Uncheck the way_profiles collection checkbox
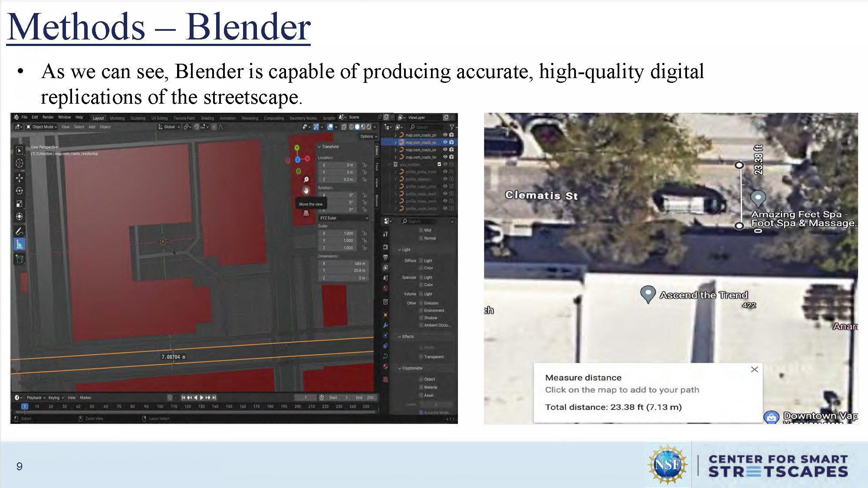This screenshot has width=868, height=488. 440,164
